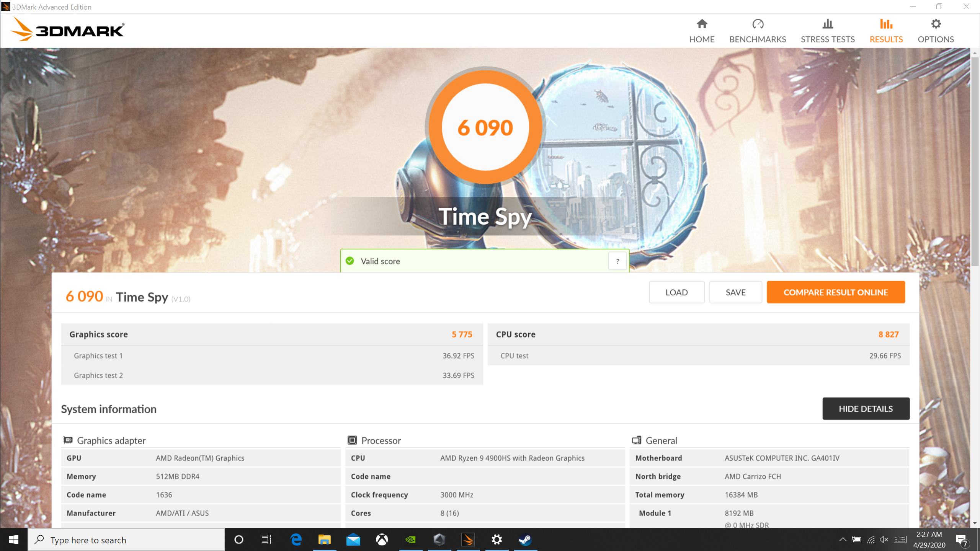Click the 3DMark taskbar icon
980x551 pixels.
[x=468, y=540]
